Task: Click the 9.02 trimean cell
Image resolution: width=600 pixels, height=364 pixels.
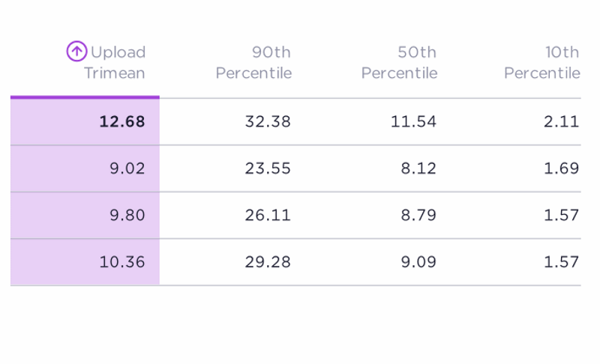Action: 127,169
